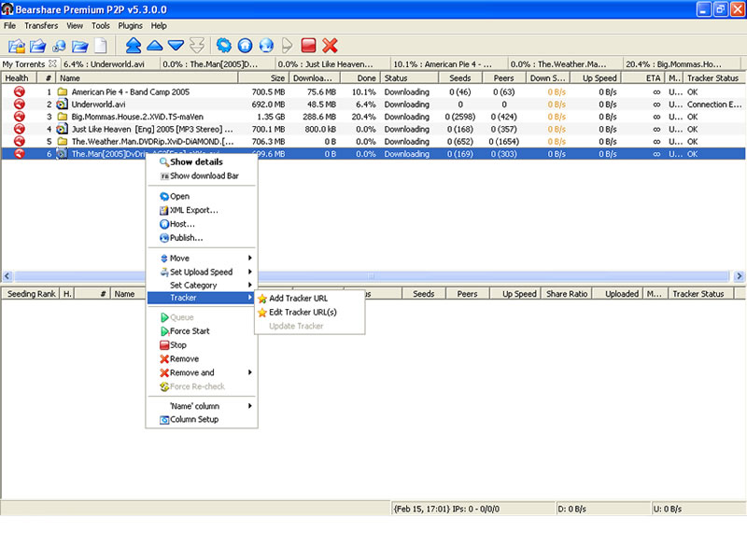The width and height of the screenshot is (747, 560).
Task: Move selected torrent down with blue down arrow
Action: 177,45
